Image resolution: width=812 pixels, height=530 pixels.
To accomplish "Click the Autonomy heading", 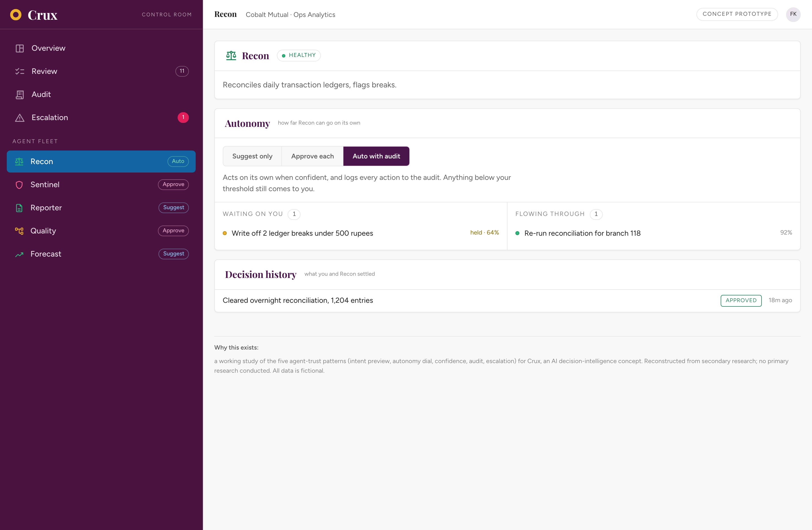I will pos(247,123).
